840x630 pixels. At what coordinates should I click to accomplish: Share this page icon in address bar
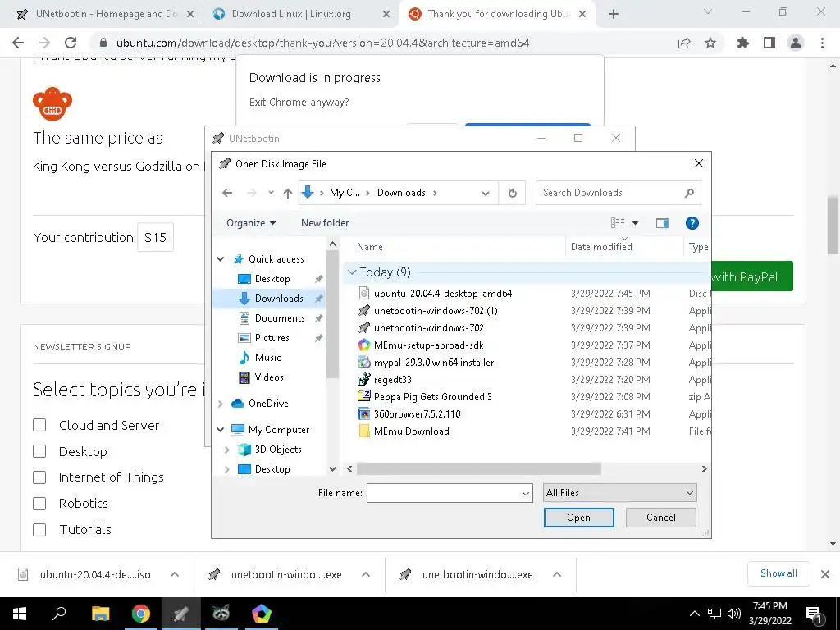pos(684,43)
